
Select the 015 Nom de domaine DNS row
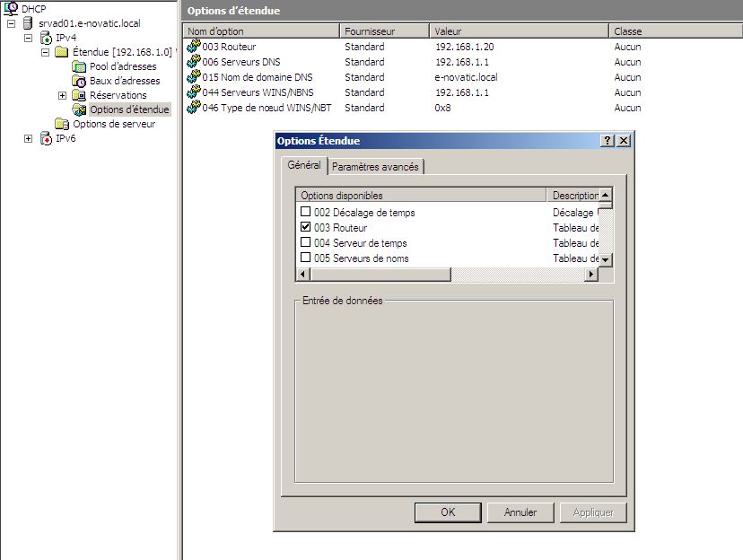[414, 77]
